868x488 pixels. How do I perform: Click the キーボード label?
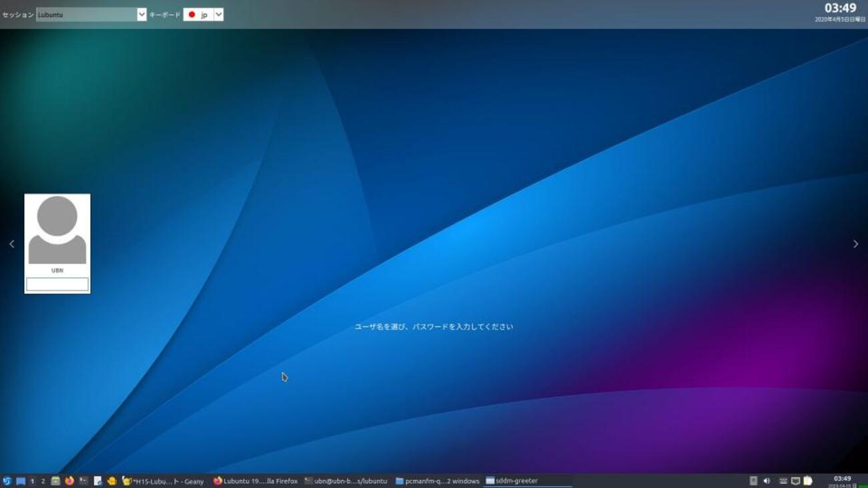pyautogui.click(x=165, y=15)
